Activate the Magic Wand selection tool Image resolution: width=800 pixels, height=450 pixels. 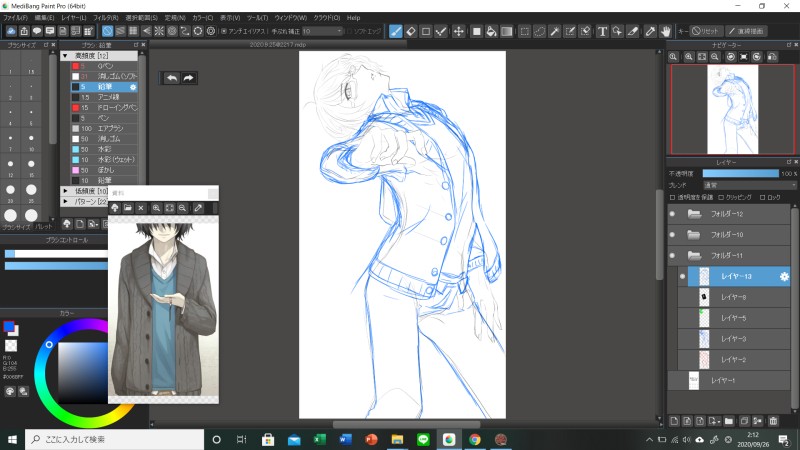pos(555,31)
